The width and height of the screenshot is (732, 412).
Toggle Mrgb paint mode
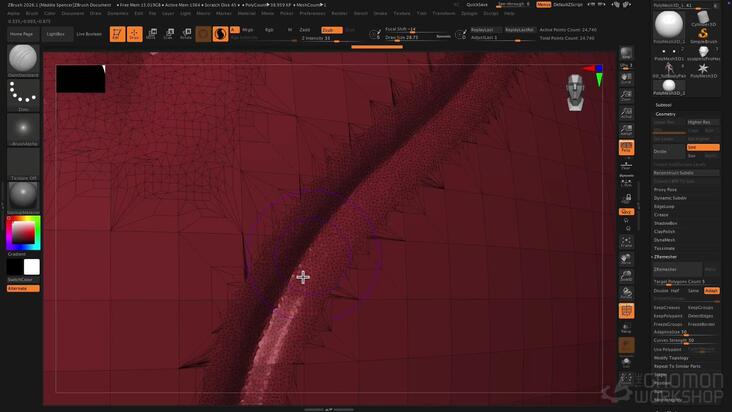pyautogui.click(x=247, y=30)
